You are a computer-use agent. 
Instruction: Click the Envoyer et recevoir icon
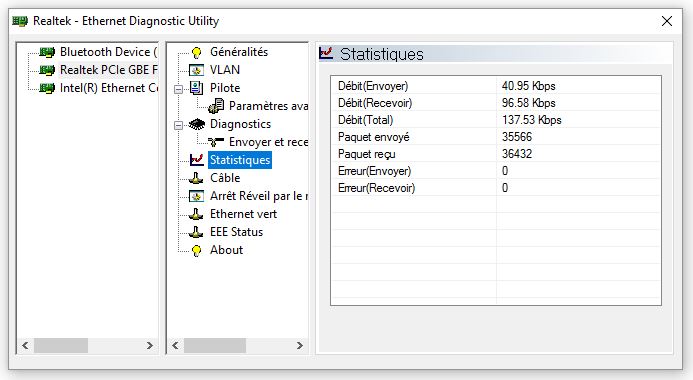click(x=216, y=142)
